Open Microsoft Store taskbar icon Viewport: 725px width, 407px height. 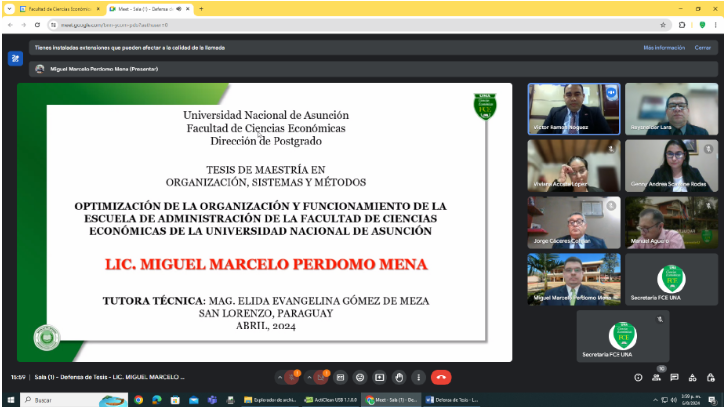click(175, 400)
